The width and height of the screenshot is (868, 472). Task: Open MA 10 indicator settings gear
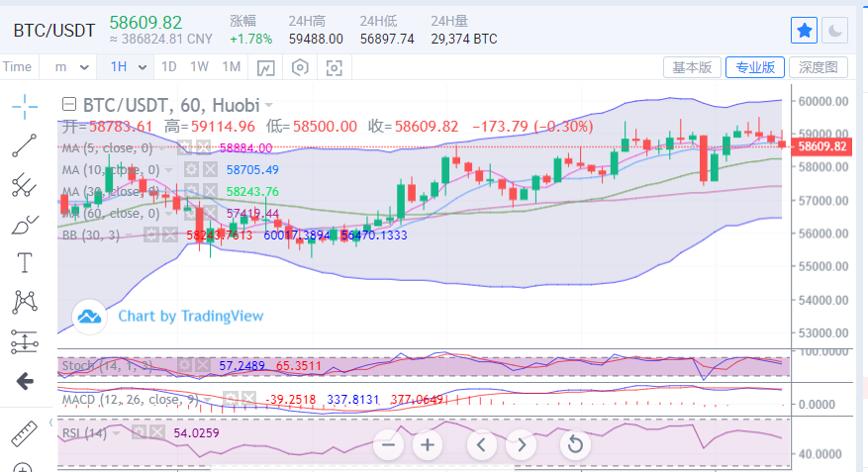click(x=191, y=169)
